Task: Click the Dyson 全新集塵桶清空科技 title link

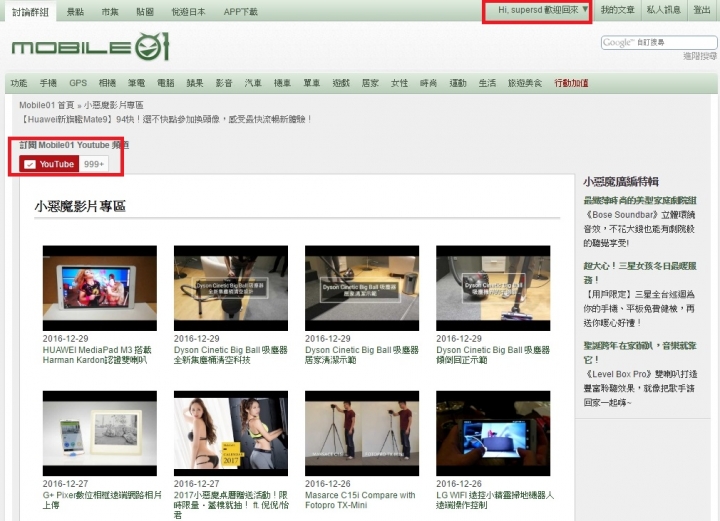Action: click(x=231, y=355)
